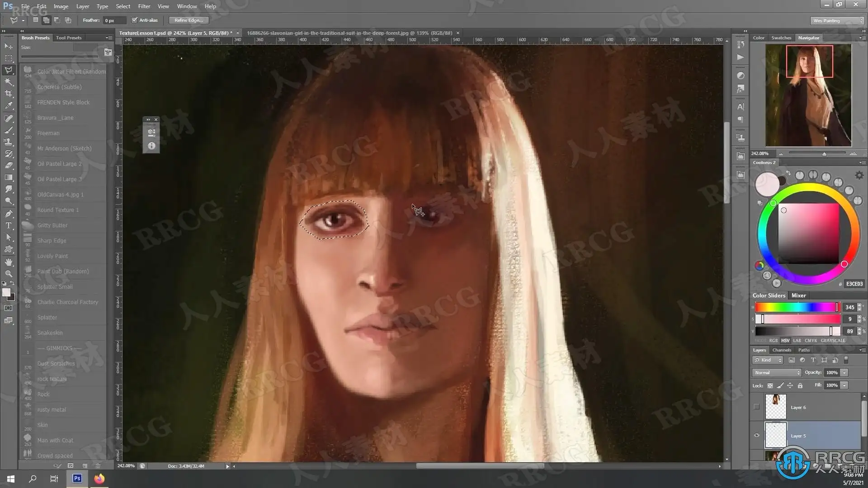Click the Layer 6 thumbnail

click(x=776, y=407)
